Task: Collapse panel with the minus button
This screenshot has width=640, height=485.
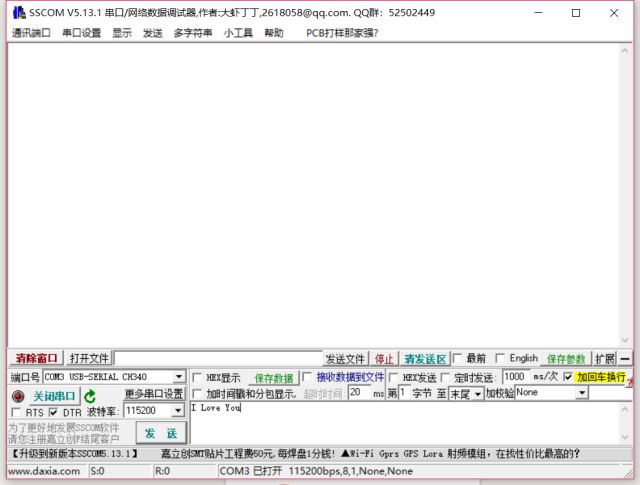Action: pos(626,358)
